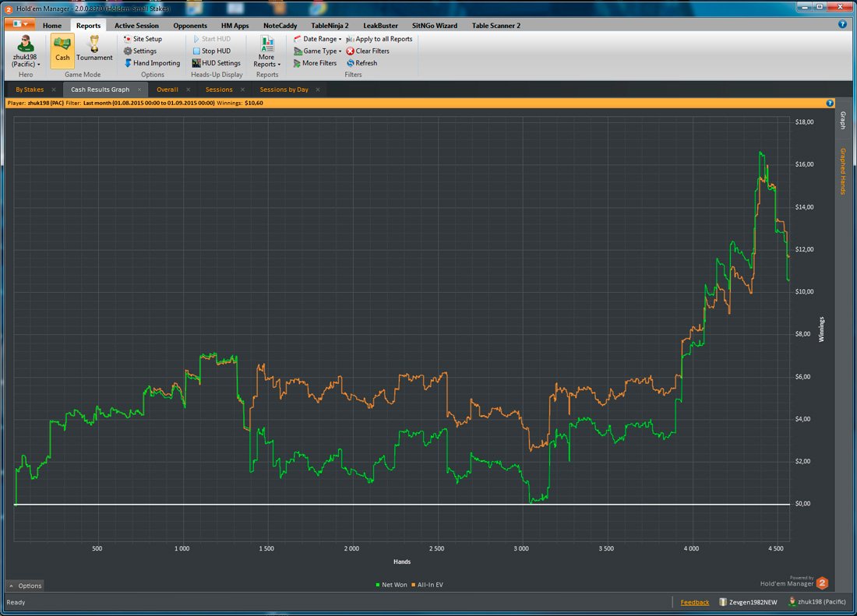The width and height of the screenshot is (857, 616).
Task: Open the Game Type dropdown
Action: (x=317, y=51)
